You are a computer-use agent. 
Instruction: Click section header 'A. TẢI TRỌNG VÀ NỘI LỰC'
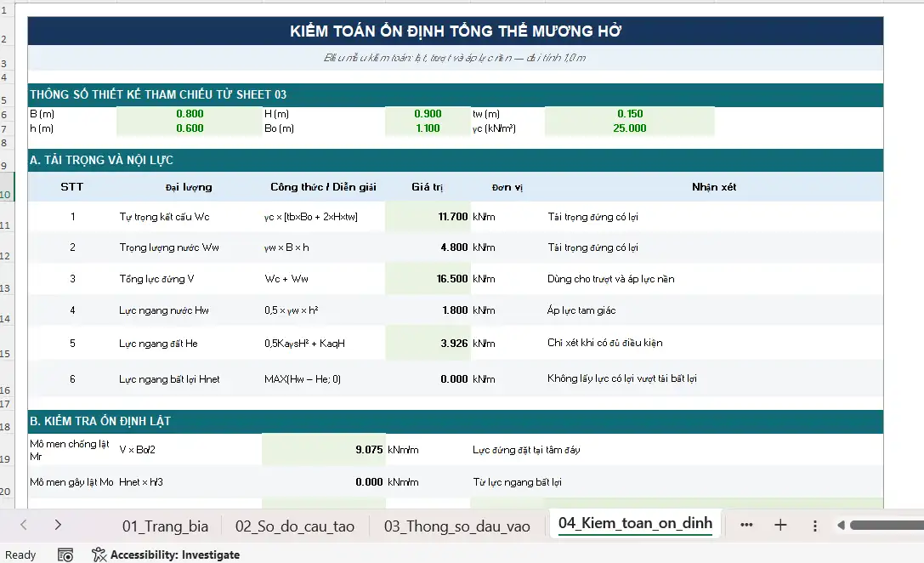[x=455, y=160]
